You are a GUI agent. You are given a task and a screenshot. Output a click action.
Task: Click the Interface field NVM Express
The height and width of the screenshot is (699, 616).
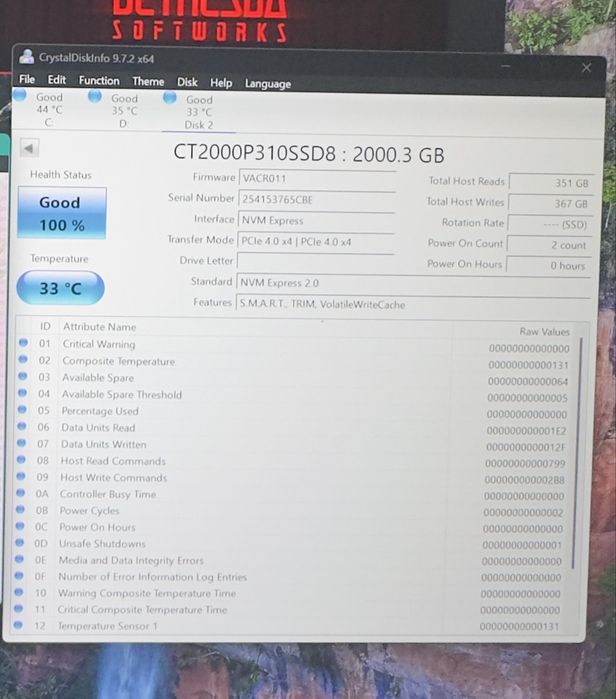[316, 220]
